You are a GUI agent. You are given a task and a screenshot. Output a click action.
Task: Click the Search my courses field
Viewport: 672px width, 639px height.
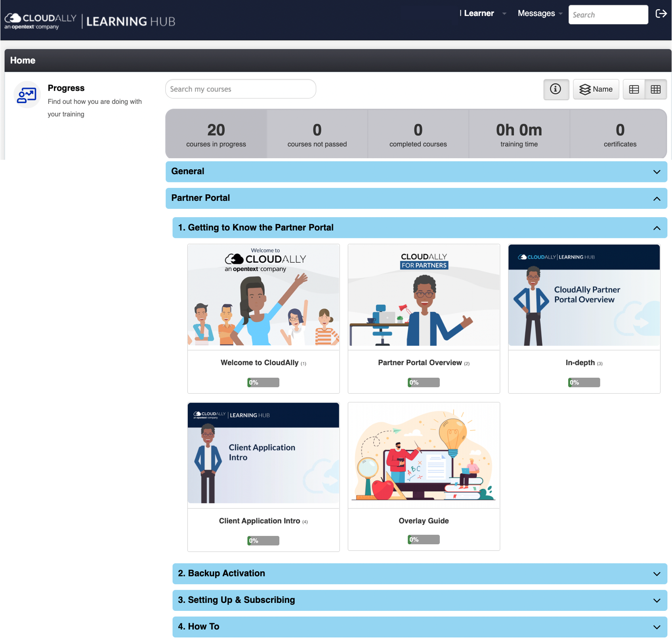pyautogui.click(x=241, y=89)
